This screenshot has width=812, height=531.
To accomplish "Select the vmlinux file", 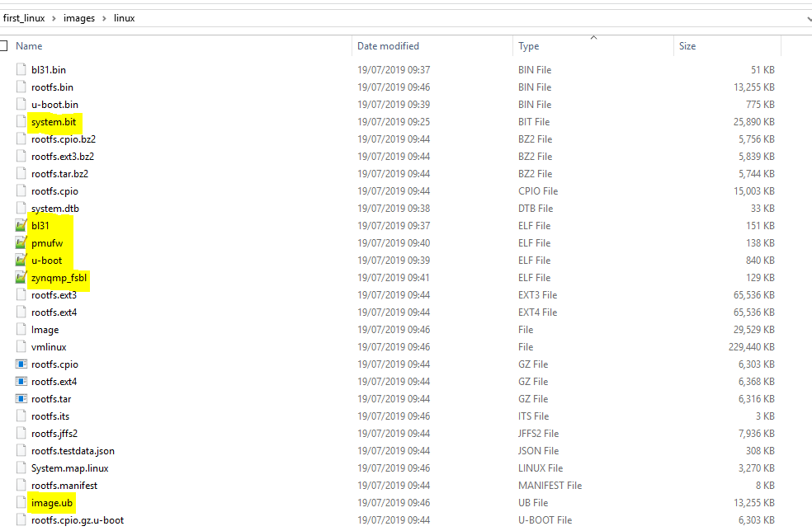I will point(49,347).
